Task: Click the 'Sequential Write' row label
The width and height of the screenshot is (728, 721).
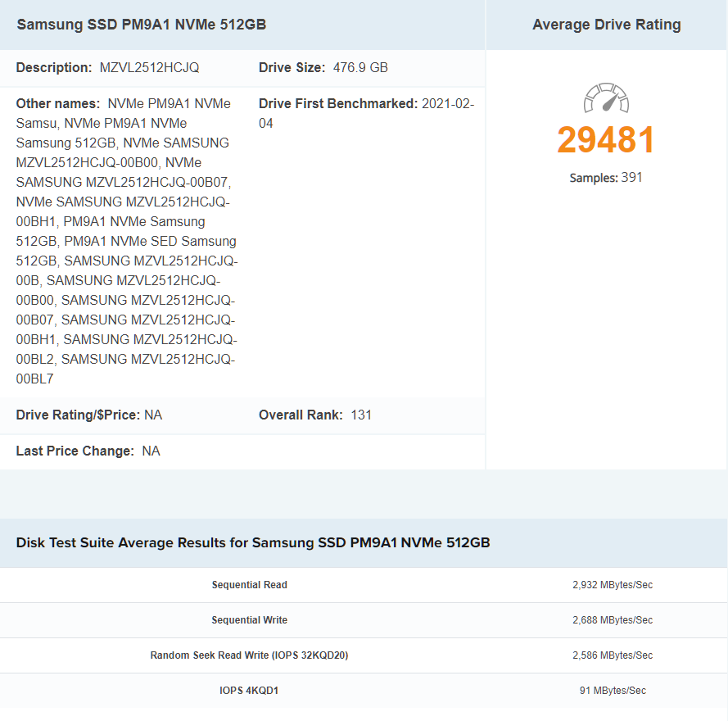Action: click(x=249, y=620)
